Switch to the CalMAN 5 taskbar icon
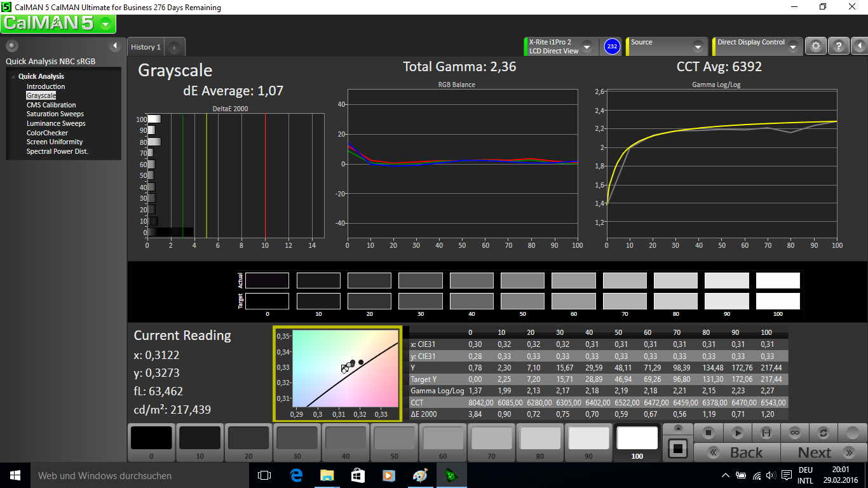The image size is (868, 488). coord(452,475)
